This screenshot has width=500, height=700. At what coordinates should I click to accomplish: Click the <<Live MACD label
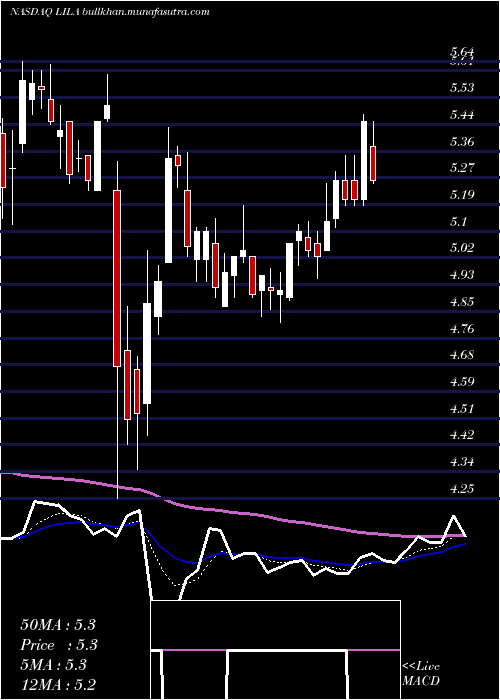pyautogui.click(x=421, y=673)
